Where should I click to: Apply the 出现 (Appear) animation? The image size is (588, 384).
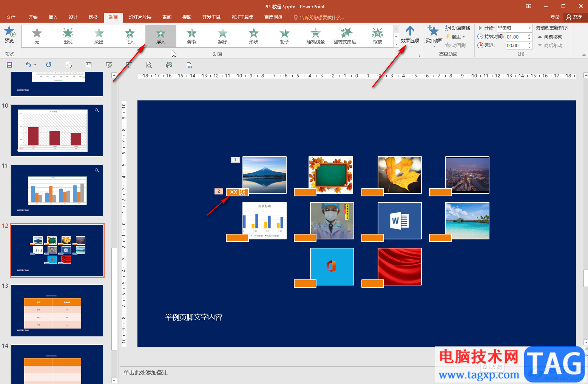tap(68, 36)
